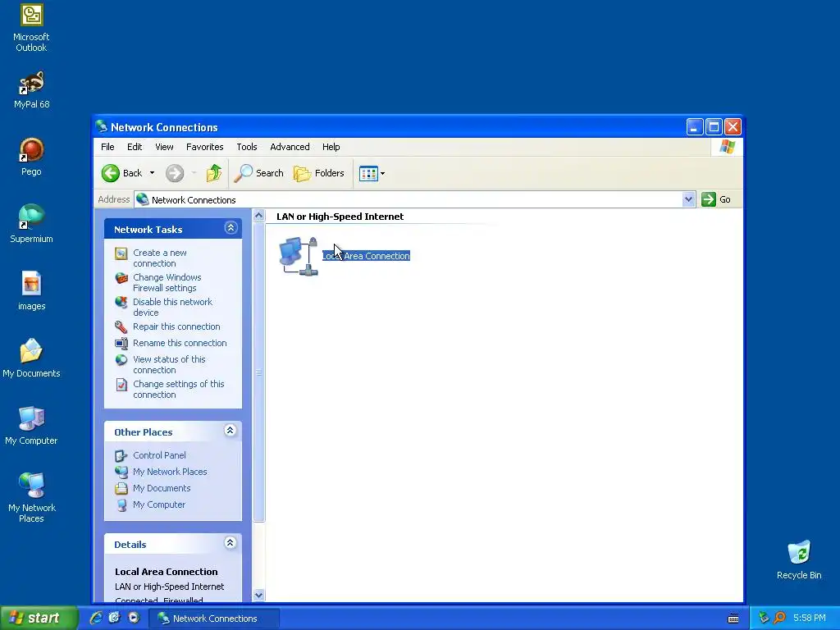Click Disable this network device link
The height and width of the screenshot is (630, 840).
click(x=172, y=308)
